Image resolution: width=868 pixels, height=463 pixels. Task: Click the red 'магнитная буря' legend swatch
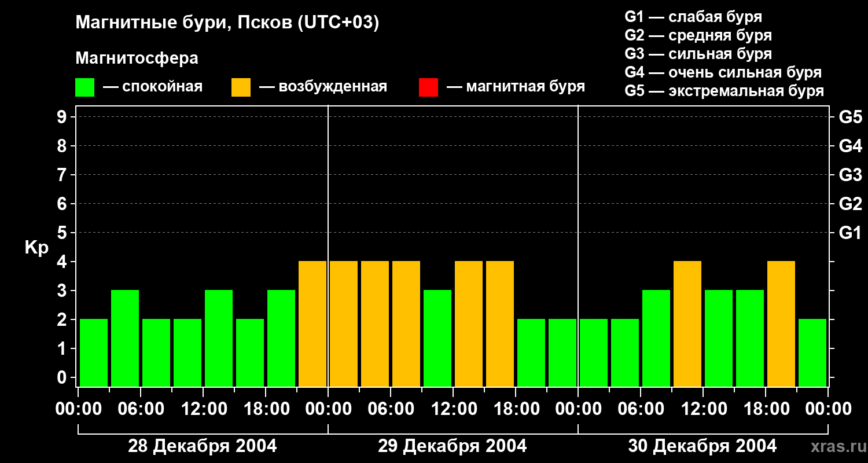click(428, 87)
